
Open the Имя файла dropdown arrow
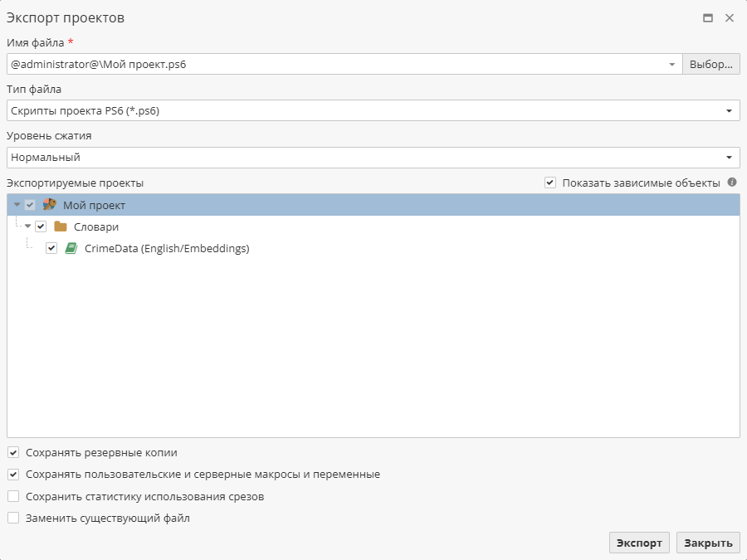tap(671, 63)
